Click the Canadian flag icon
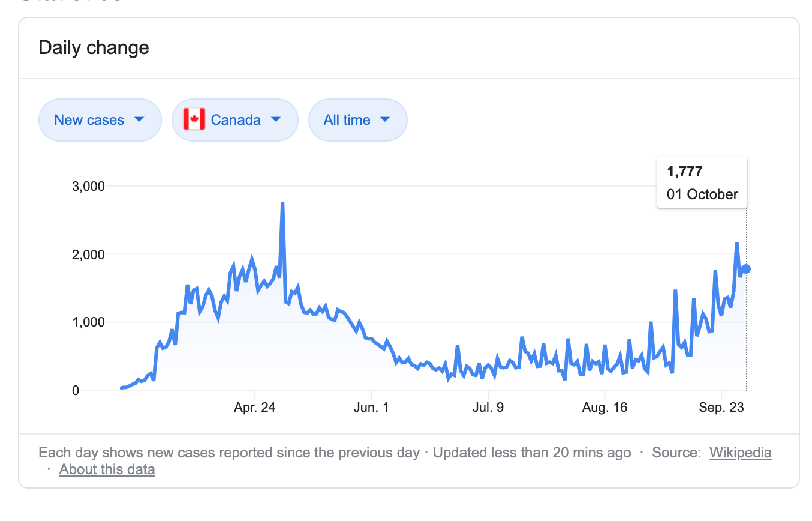 194,119
